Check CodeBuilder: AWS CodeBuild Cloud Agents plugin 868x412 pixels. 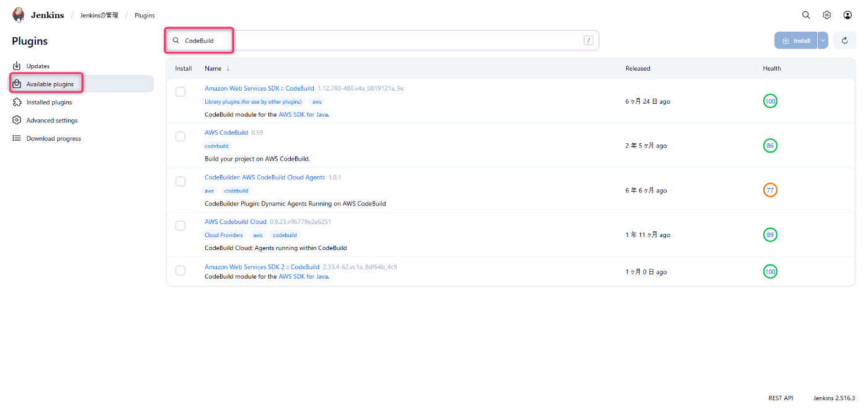[x=180, y=181]
